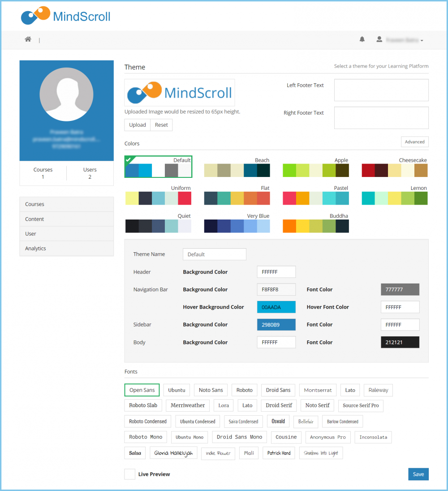Select the Quiet color palette
The height and width of the screenshot is (491, 448).
coord(158,223)
